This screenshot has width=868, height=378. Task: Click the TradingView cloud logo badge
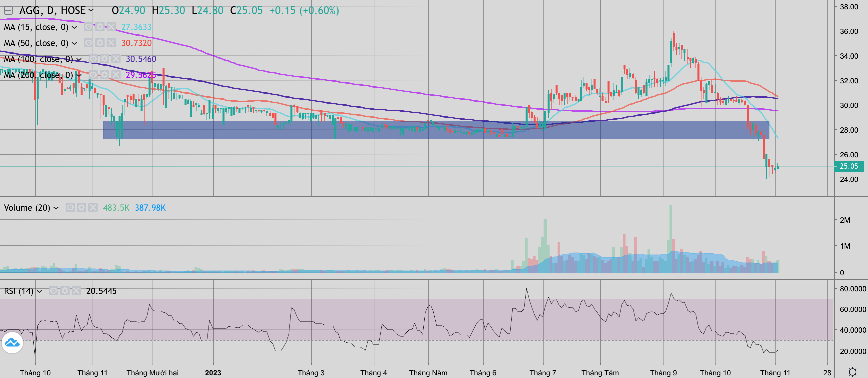click(x=12, y=343)
